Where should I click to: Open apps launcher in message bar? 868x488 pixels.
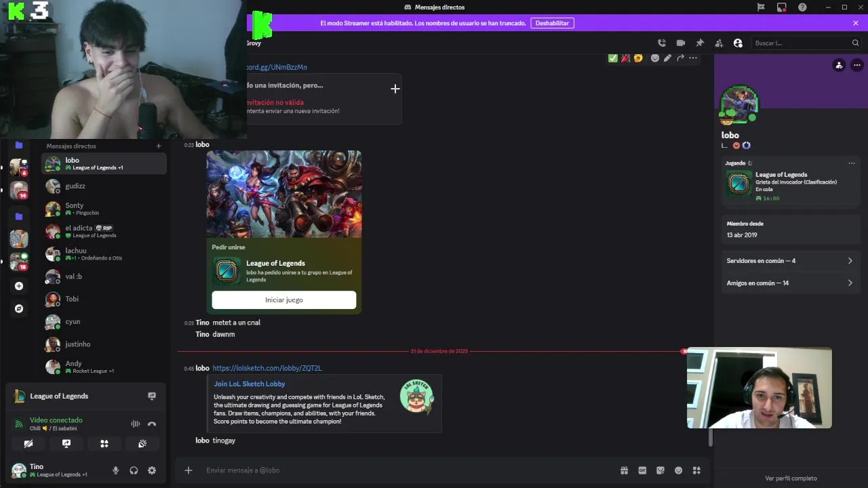pyautogui.click(x=696, y=470)
